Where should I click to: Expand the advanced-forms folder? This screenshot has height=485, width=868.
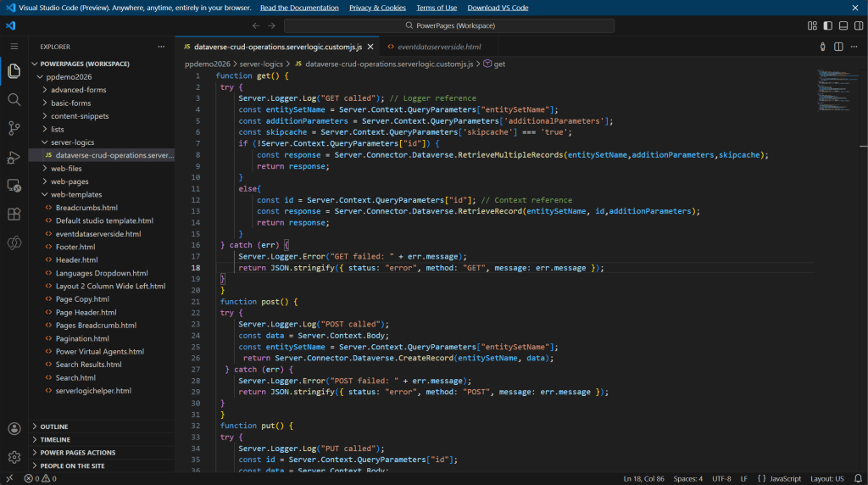point(78,90)
